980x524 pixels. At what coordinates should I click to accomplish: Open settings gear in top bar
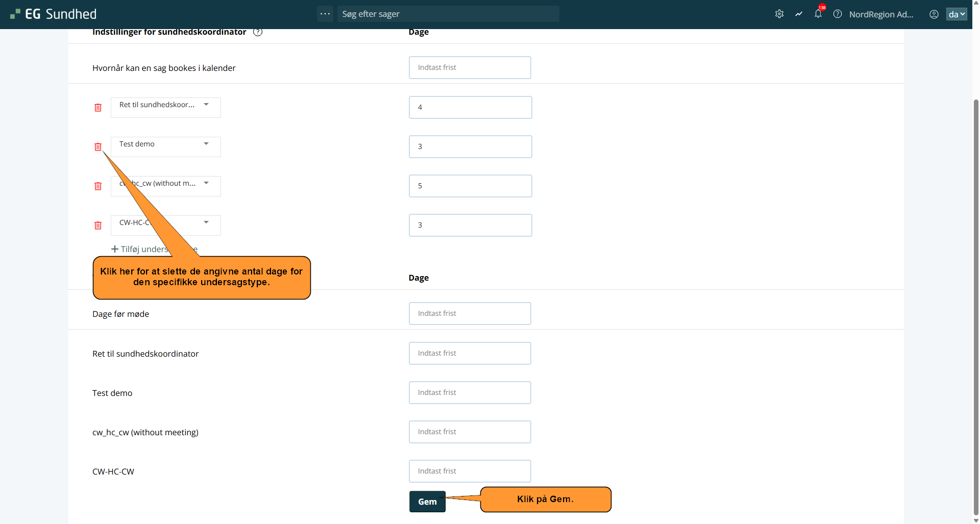[779, 14]
